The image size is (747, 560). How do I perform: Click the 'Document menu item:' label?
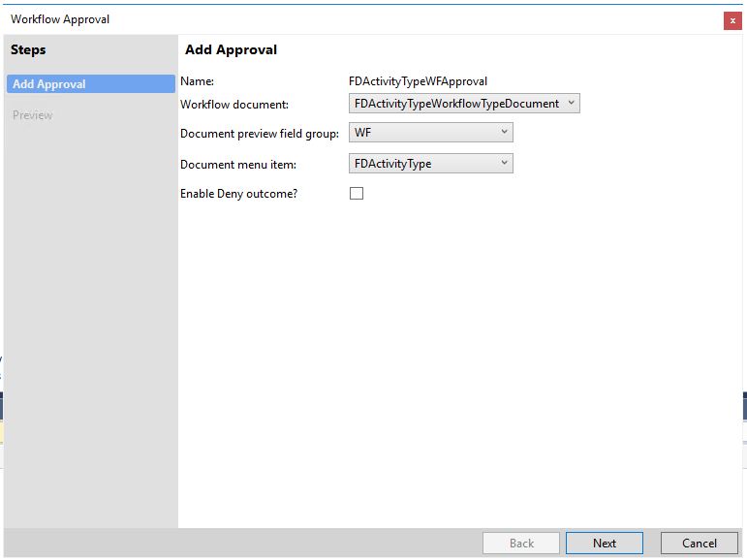[x=238, y=165]
